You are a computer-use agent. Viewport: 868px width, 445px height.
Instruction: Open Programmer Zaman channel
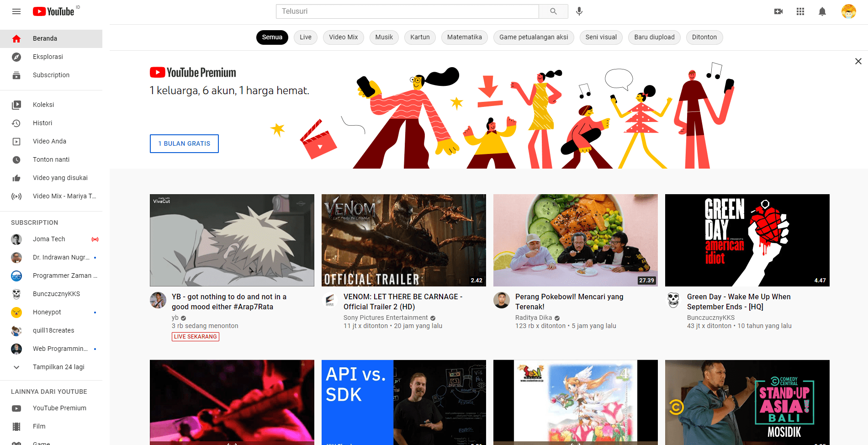[51, 275]
